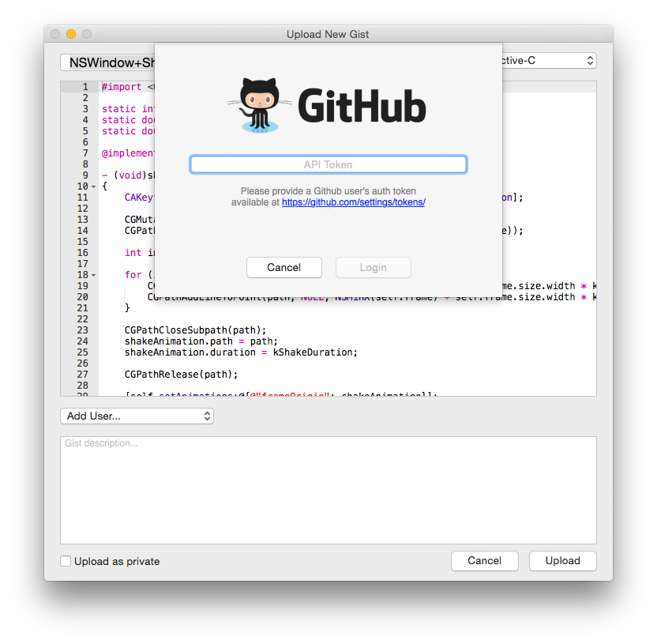The width and height of the screenshot is (657, 644).
Task: Click Upload button in gist window
Action: click(562, 560)
